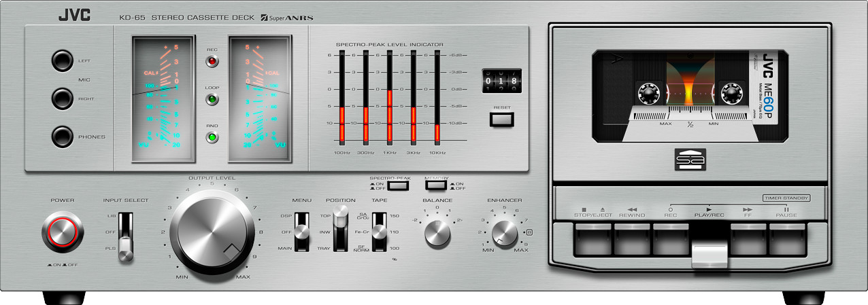The height and width of the screenshot is (305, 868).
Task: Click the 1KHz spectro-peak level bar
Action: (x=390, y=96)
